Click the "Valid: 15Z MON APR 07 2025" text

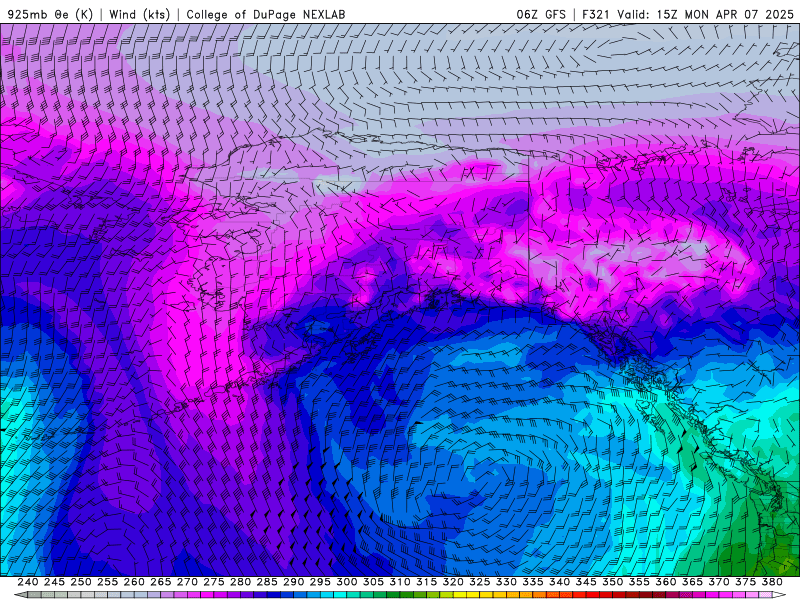[706, 14]
